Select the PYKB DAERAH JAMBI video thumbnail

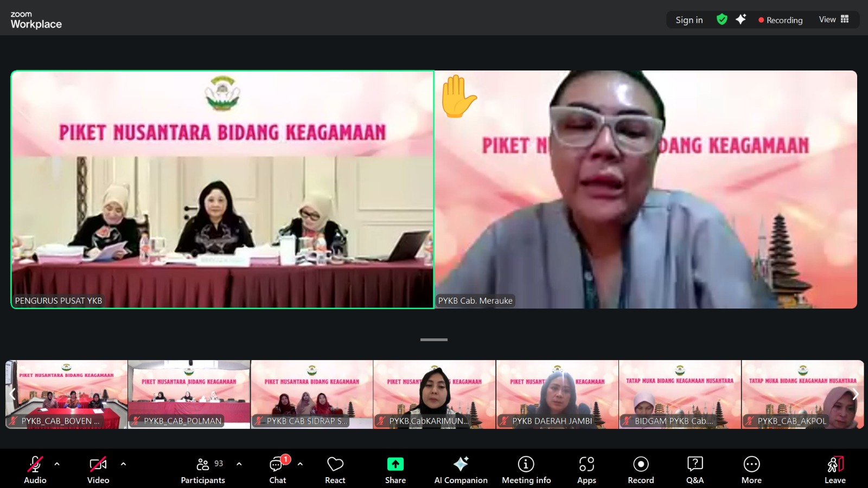coord(557,394)
